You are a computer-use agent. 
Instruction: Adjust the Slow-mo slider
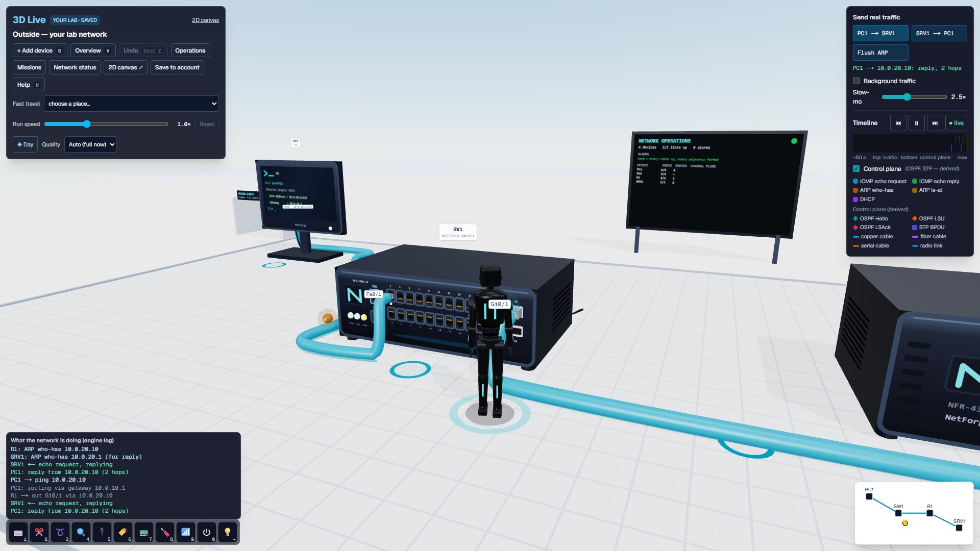point(914,97)
